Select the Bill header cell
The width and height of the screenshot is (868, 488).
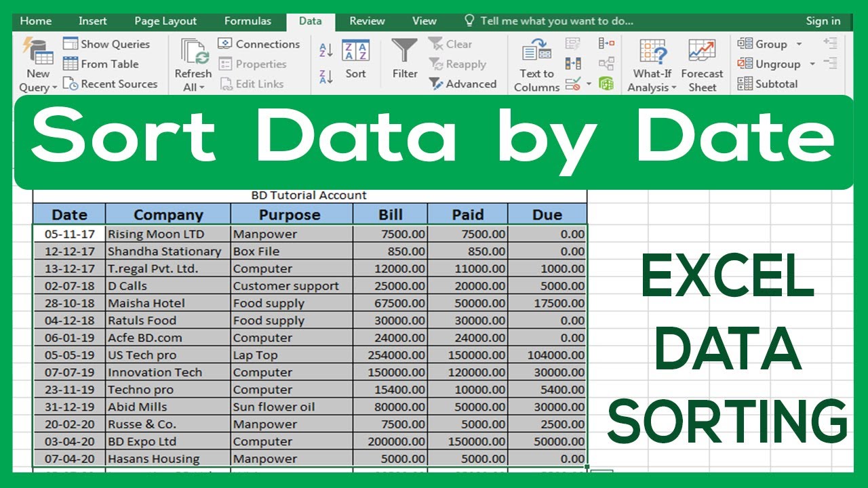[390, 215]
